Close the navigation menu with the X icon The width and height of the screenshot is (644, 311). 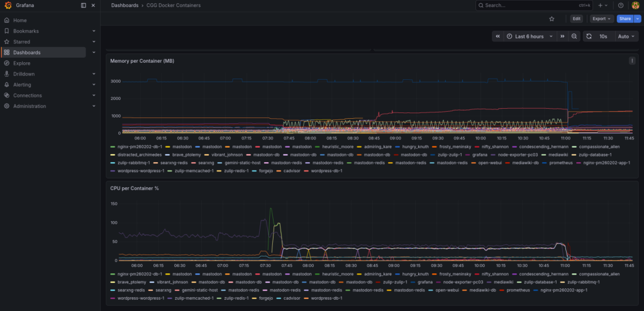[94, 5]
